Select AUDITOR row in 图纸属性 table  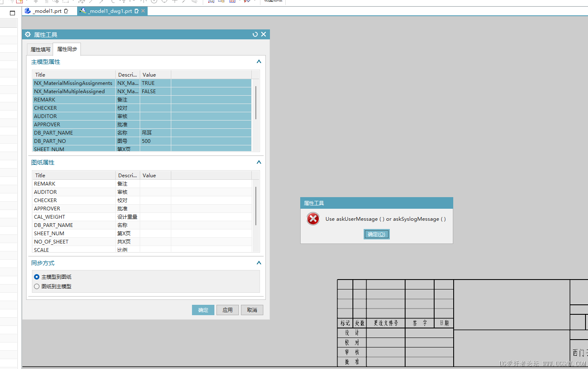click(x=142, y=192)
